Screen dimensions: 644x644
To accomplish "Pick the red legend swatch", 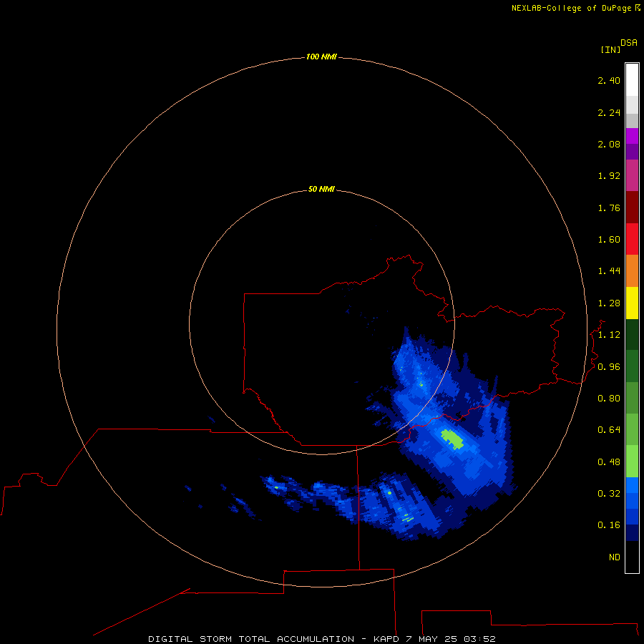I will (x=632, y=239).
